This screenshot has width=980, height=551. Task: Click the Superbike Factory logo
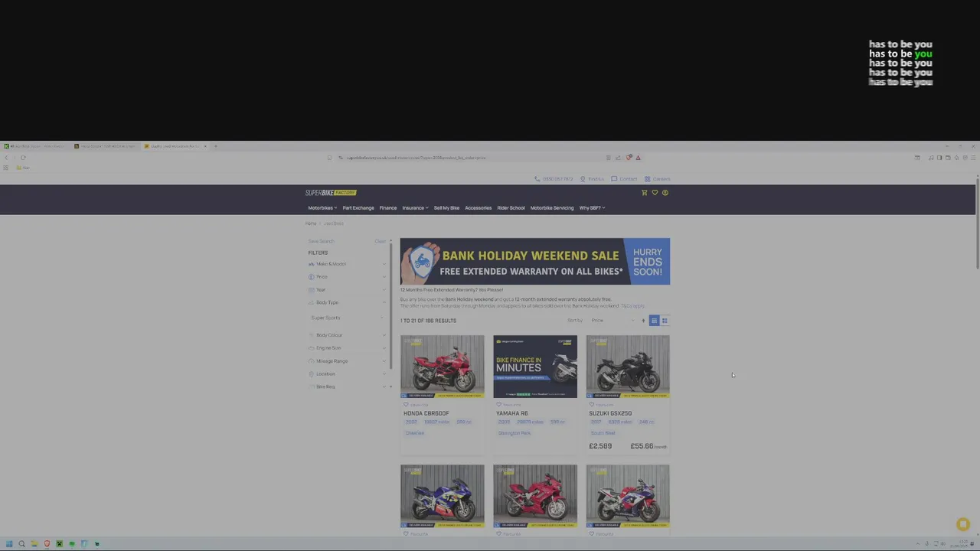tap(331, 193)
